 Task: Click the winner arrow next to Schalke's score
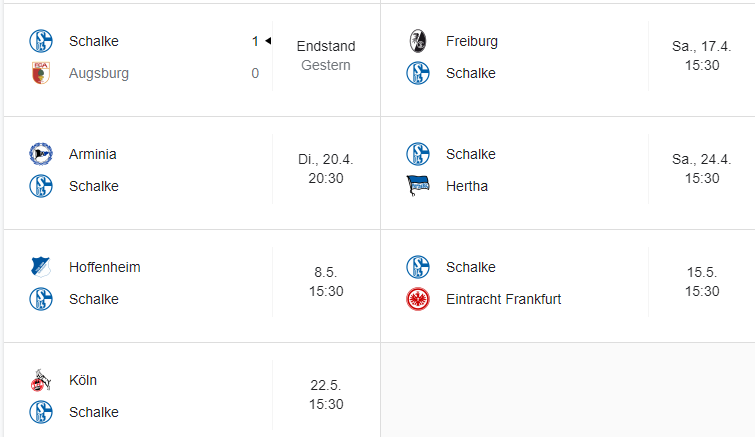[268, 41]
